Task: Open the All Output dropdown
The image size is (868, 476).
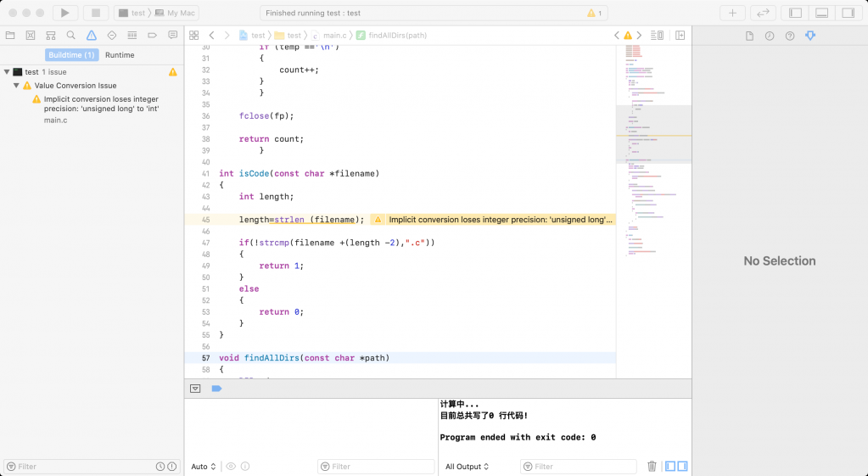Action: click(x=467, y=466)
